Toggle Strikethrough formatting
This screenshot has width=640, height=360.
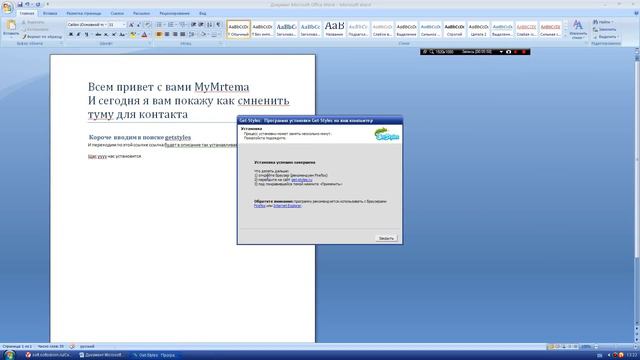pyautogui.click(x=98, y=35)
